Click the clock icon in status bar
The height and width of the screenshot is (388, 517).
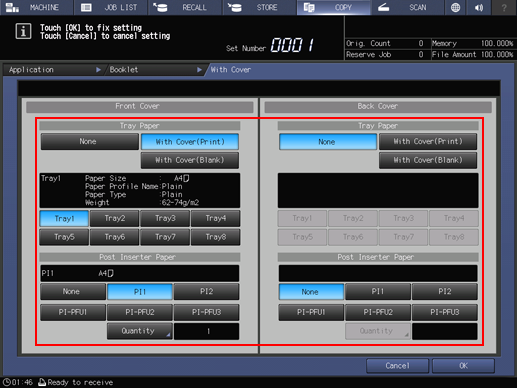6,382
